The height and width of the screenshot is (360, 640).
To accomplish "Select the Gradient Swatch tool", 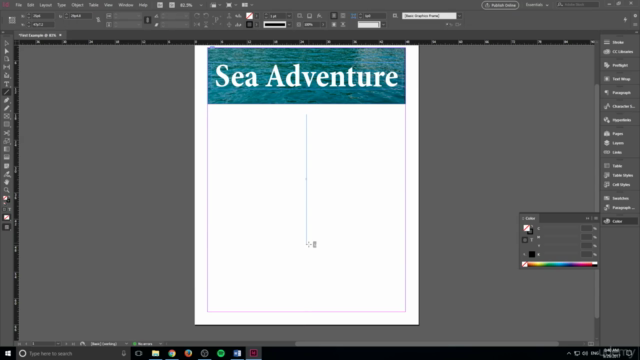I will coord(7,149).
